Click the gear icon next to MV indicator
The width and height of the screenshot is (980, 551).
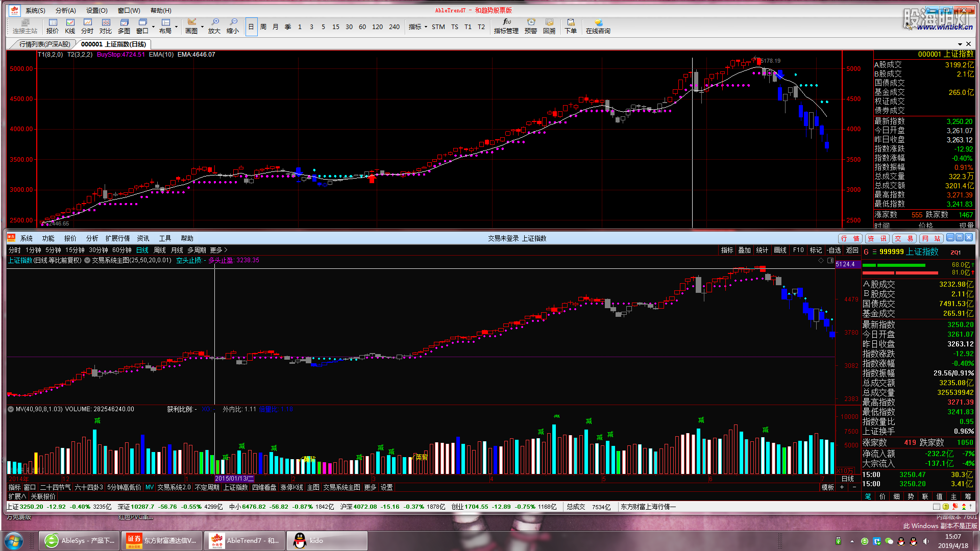pos(11,409)
